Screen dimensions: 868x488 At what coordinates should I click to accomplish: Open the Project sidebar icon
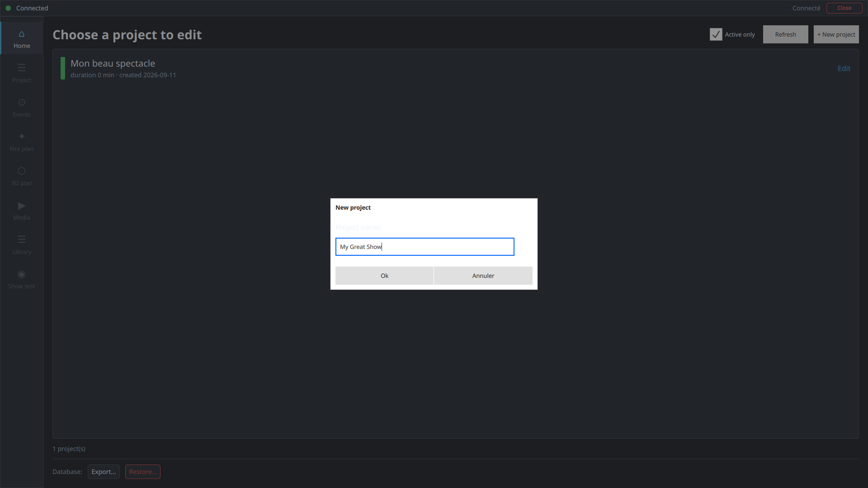(x=22, y=73)
